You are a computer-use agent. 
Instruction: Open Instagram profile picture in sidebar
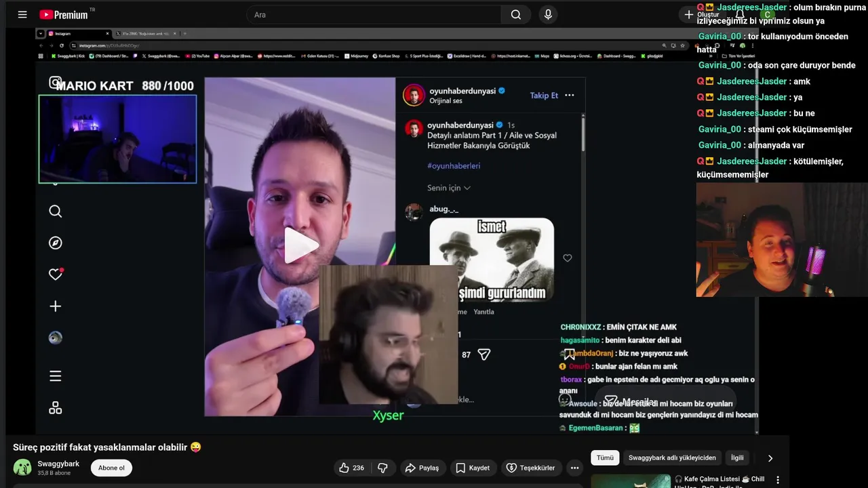point(56,338)
